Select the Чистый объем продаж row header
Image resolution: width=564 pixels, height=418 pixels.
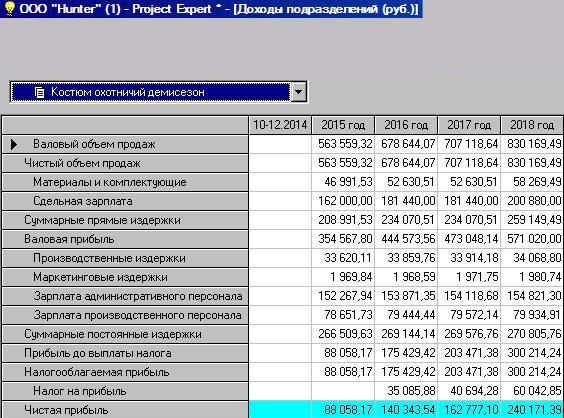coord(125,163)
